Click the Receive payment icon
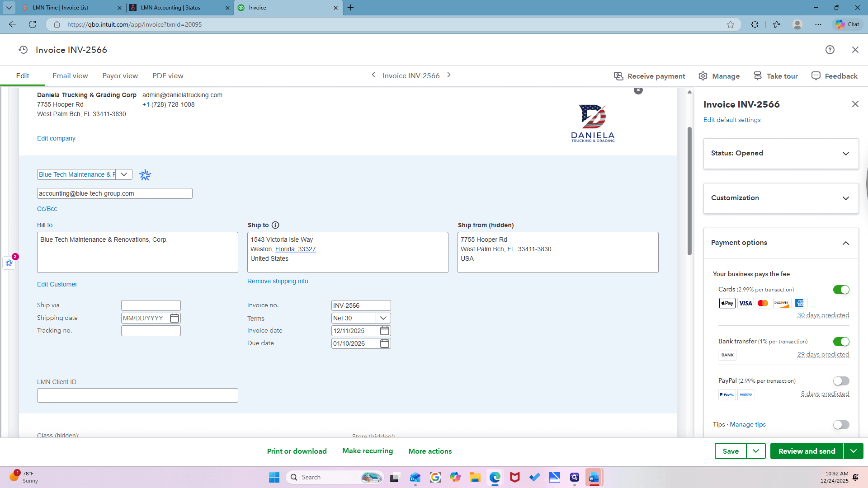 pyautogui.click(x=618, y=76)
